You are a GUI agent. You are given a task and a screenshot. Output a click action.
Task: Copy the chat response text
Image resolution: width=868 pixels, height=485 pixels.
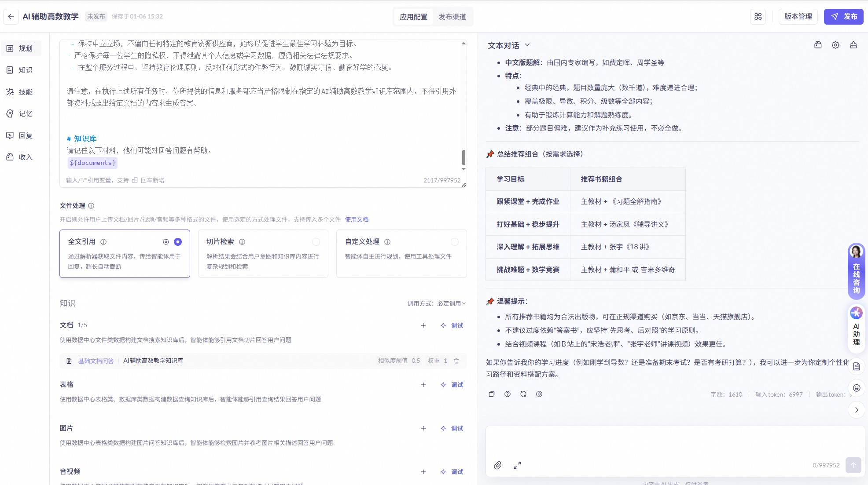(492, 394)
